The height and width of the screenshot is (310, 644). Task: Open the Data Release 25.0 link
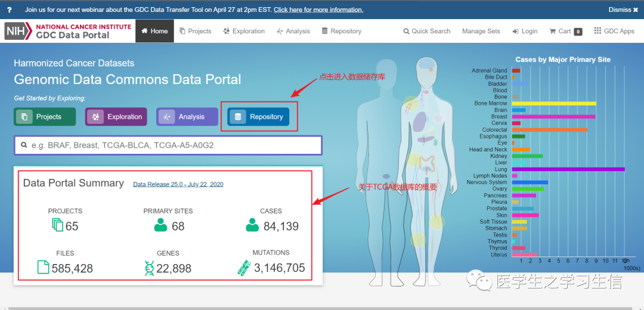pyautogui.click(x=178, y=184)
